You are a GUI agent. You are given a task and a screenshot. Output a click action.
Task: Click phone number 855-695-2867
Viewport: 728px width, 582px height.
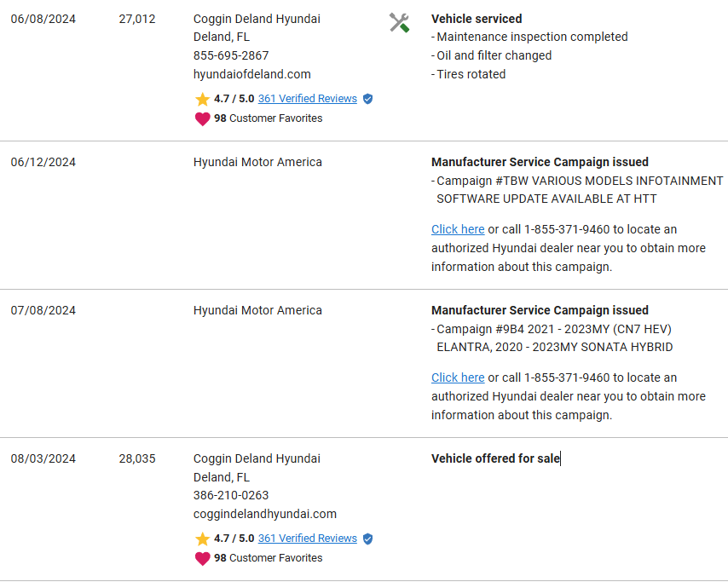[231, 55]
